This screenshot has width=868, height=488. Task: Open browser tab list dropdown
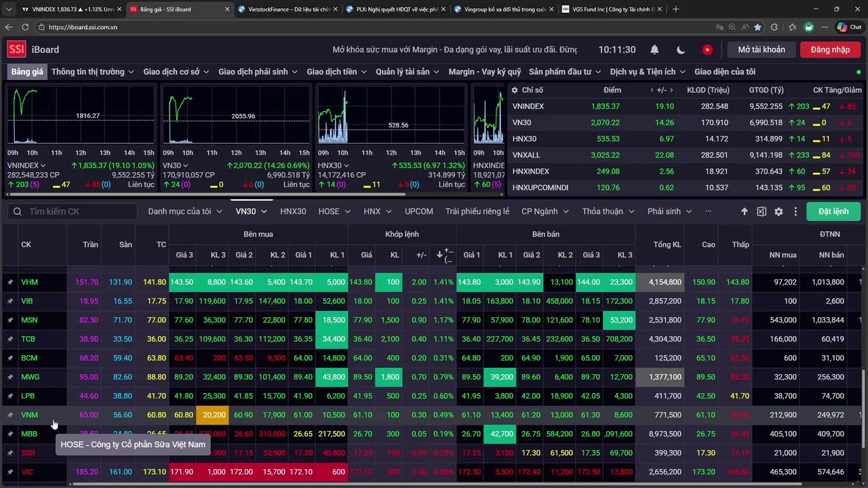9,9
